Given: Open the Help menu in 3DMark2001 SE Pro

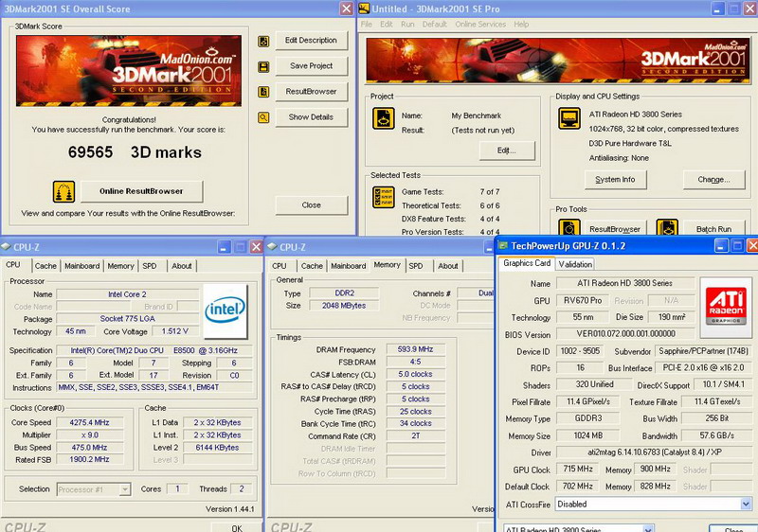Looking at the screenshot, I should 521,24.
